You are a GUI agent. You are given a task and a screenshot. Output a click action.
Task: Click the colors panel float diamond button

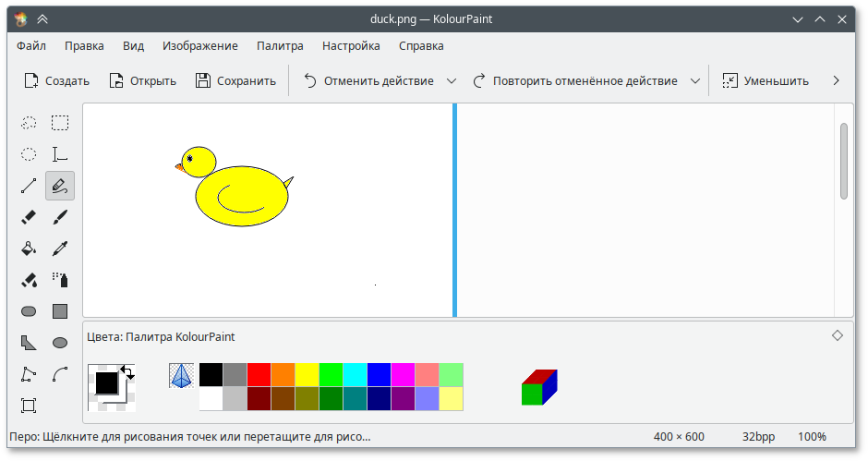point(838,335)
